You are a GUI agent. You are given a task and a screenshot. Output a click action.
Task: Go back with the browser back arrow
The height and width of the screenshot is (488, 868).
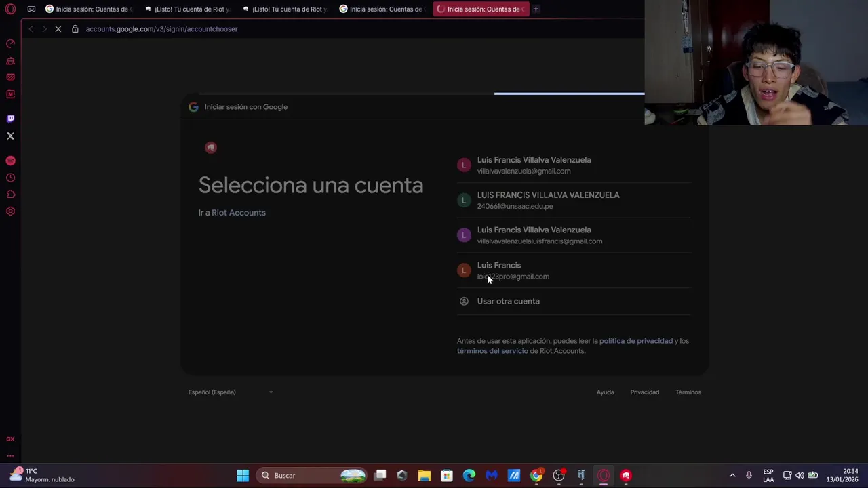pos(31,29)
